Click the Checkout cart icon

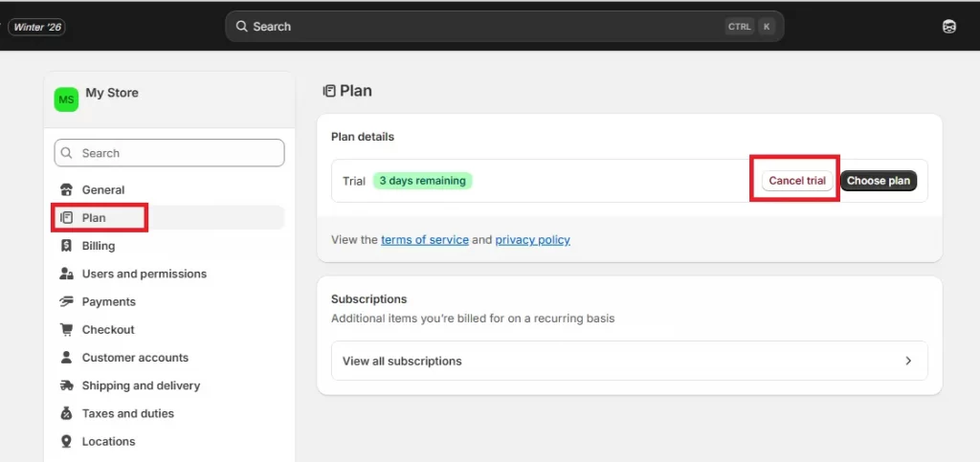[66, 329]
